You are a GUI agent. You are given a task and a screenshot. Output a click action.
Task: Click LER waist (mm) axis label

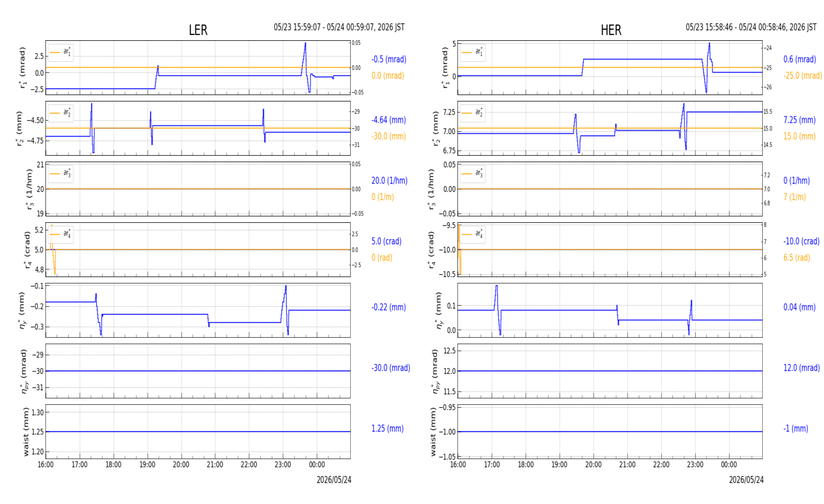(x=25, y=432)
